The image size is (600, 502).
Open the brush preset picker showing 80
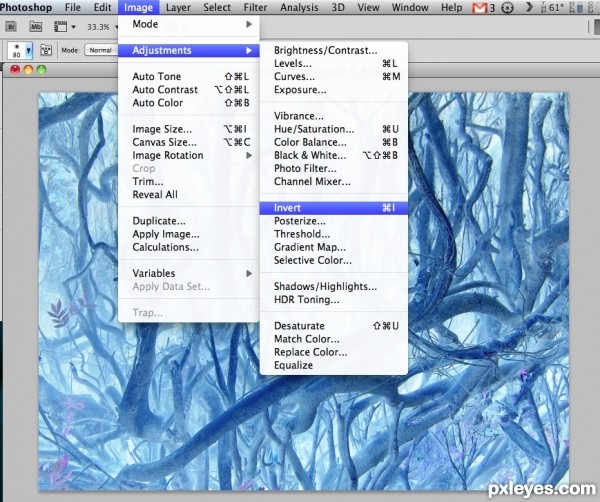click(x=20, y=50)
